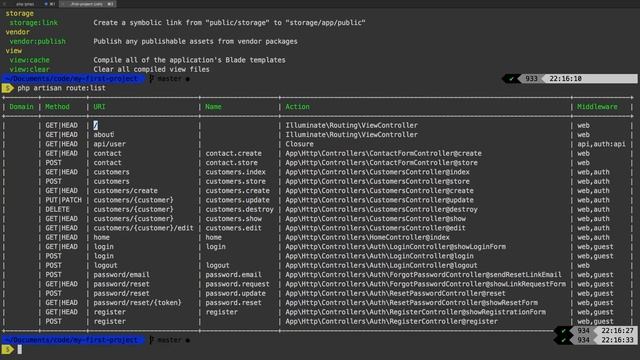This screenshot has width=640, height=360.
Task: Click the 'customers.edit' route name
Action: click(233, 228)
